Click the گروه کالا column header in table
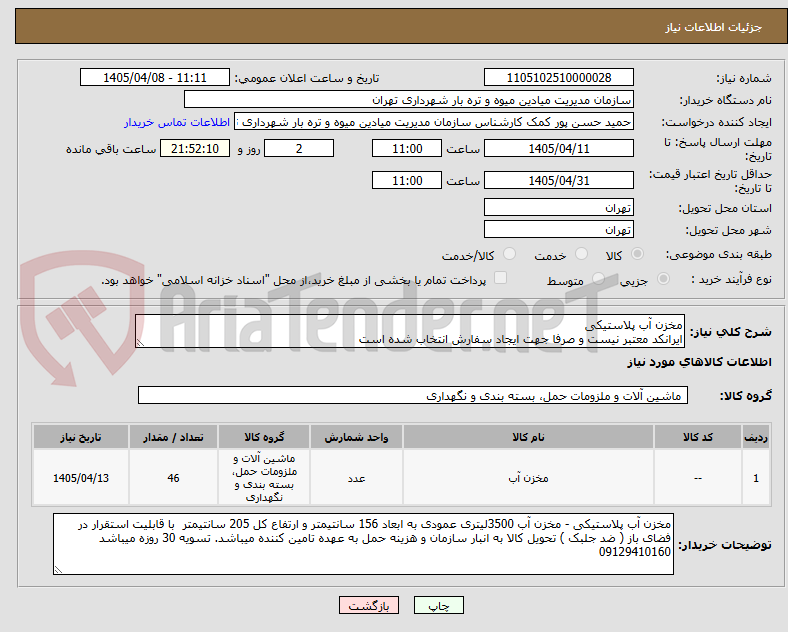Viewport: 788px width, 632px height. (x=264, y=437)
